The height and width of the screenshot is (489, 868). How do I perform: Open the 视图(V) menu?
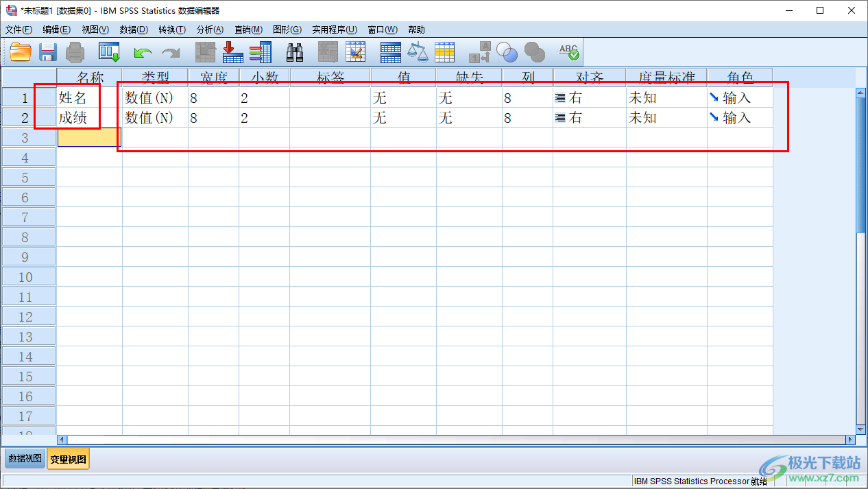point(95,29)
